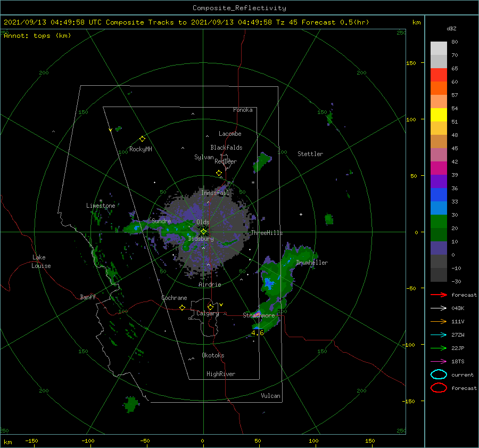Click the yellow diamond marker below RedDeer

(x=219, y=173)
